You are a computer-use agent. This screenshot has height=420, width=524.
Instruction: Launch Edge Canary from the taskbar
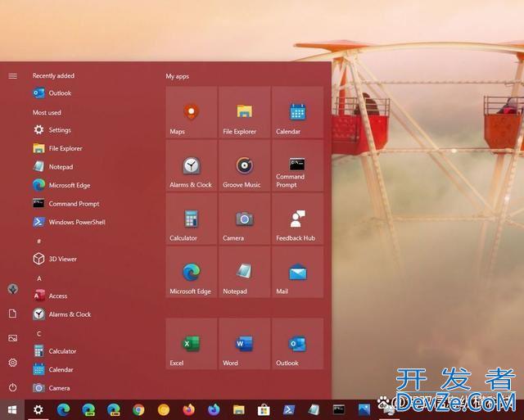pos(114,409)
